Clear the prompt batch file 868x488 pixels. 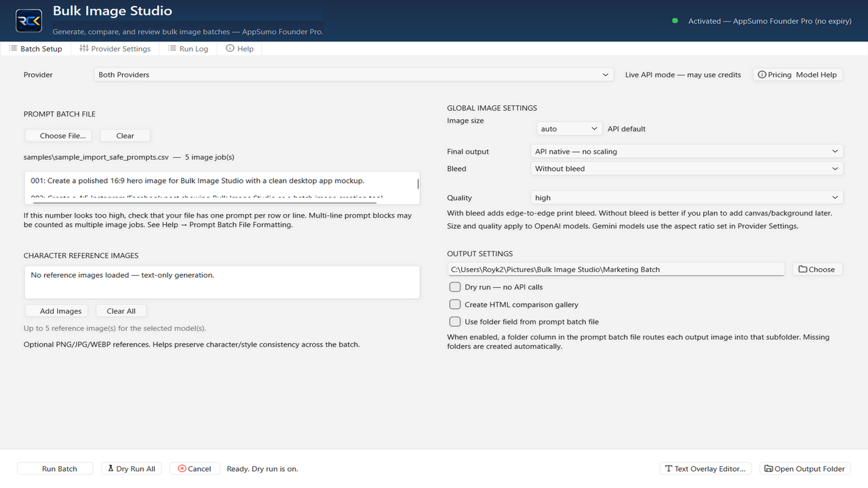[125, 136]
